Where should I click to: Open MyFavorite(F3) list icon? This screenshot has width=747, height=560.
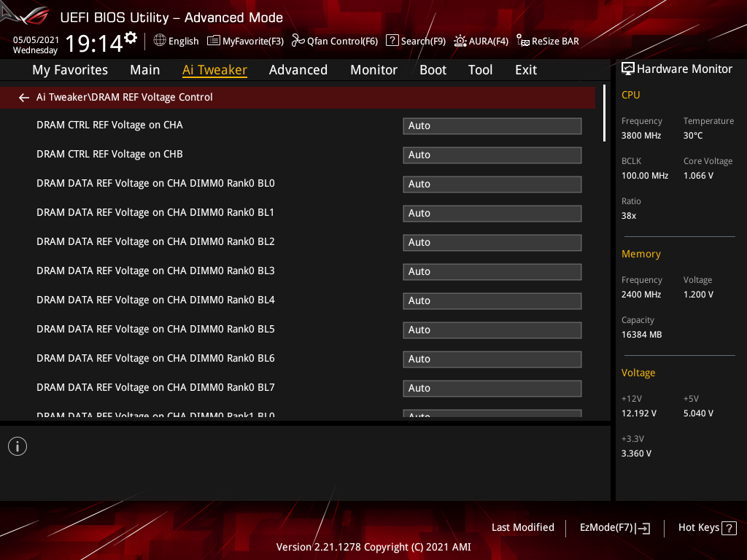[x=214, y=41]
